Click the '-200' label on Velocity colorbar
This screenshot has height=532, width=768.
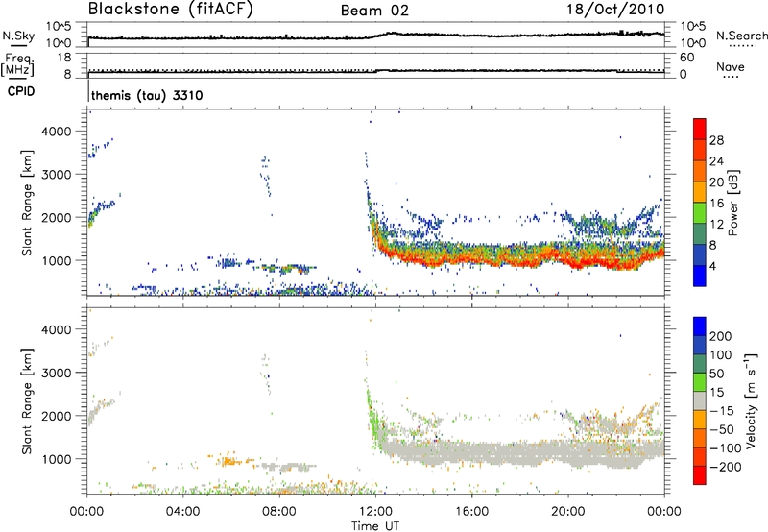(x=726, y=467)
